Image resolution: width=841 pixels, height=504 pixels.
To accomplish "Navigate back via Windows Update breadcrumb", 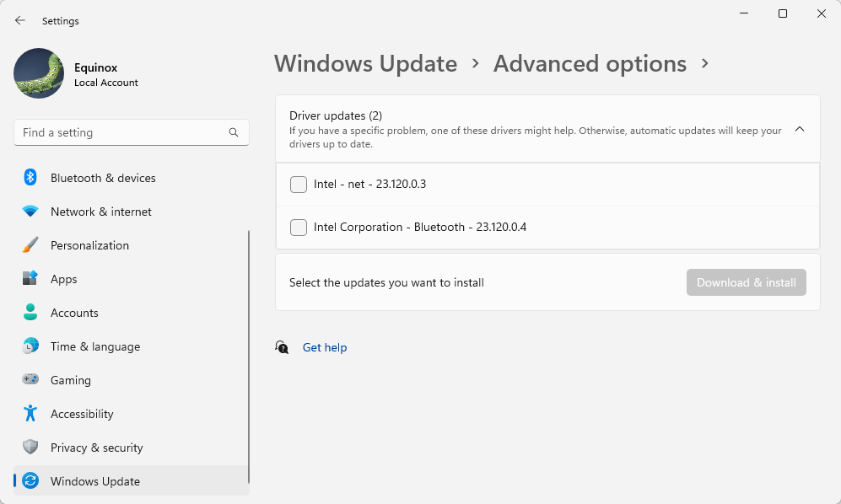I will [365, 63].
